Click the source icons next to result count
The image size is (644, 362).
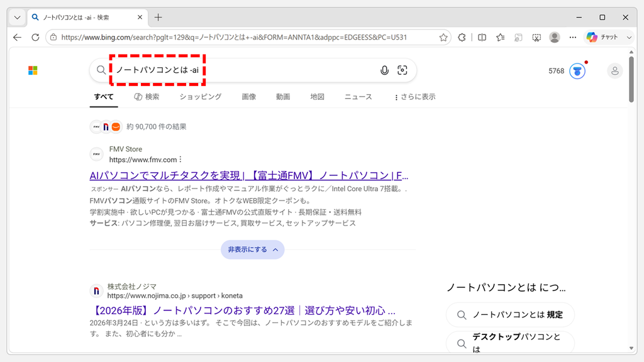click(x=106, y=127)
